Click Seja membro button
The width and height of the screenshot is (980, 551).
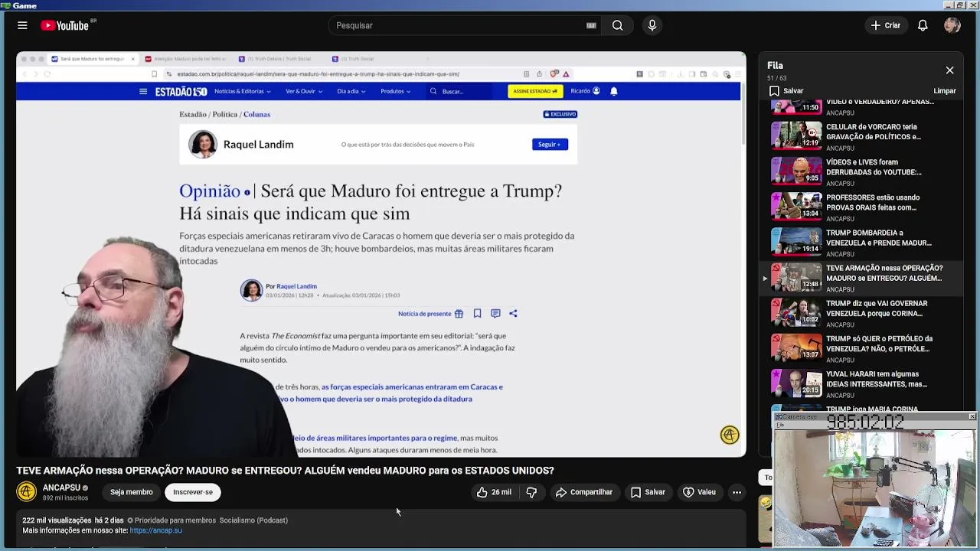tap(131, 492)
